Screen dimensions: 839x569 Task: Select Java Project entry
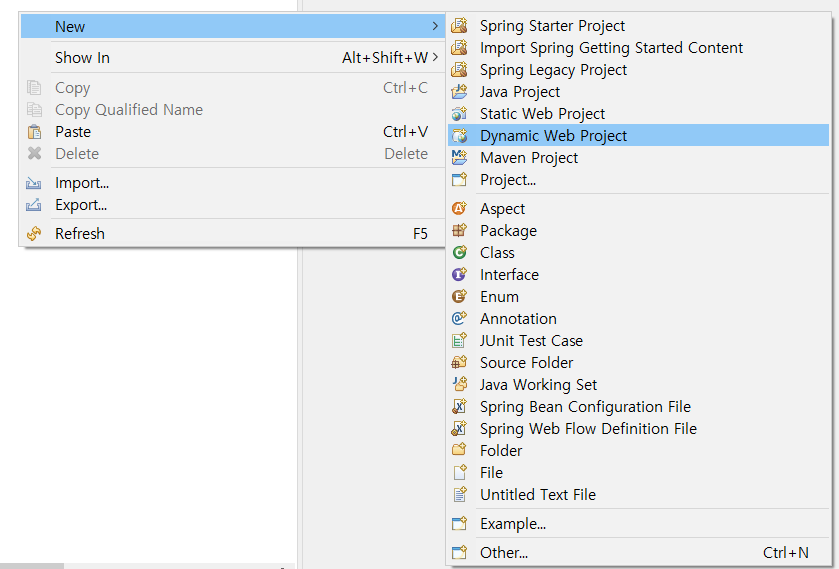pos(638,92)
